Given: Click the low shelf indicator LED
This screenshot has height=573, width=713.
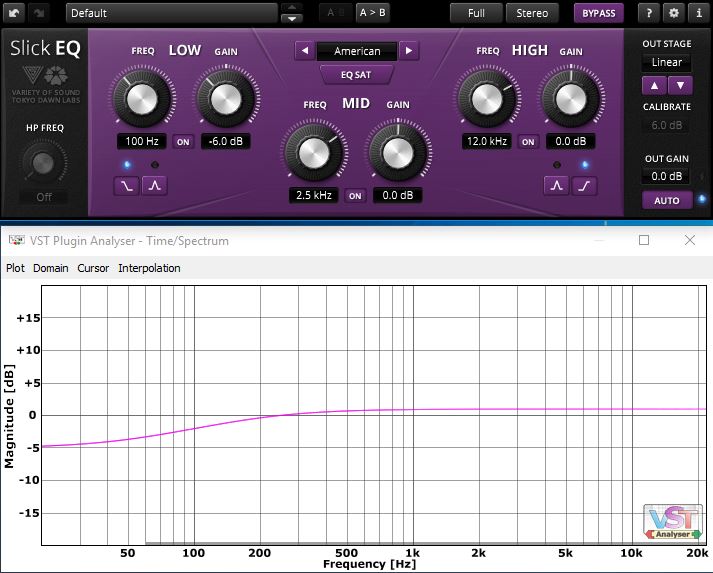Looking at the screenshot, I should 127,165.
